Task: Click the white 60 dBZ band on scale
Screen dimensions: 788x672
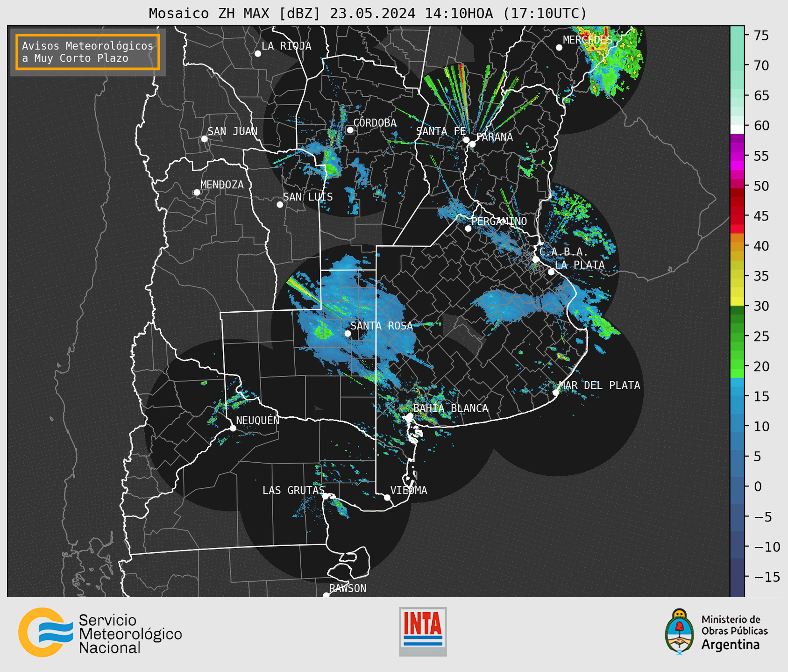Action: pyautogui.click(x=737, y=129)
